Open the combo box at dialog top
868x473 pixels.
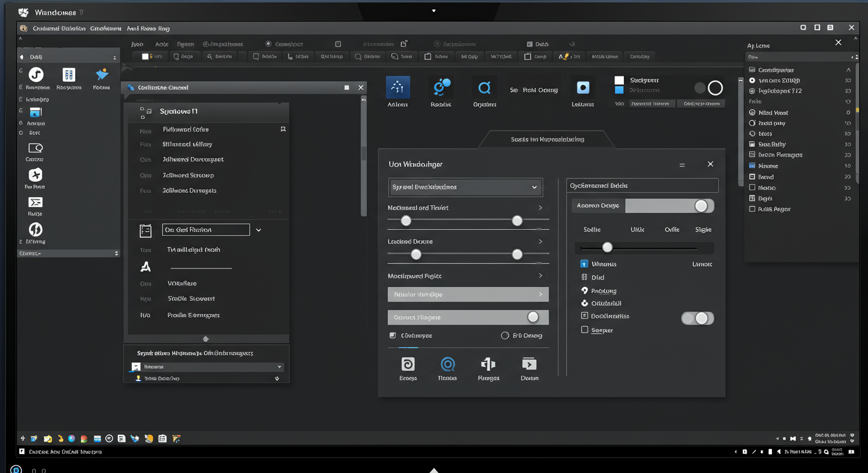point(465,187)
